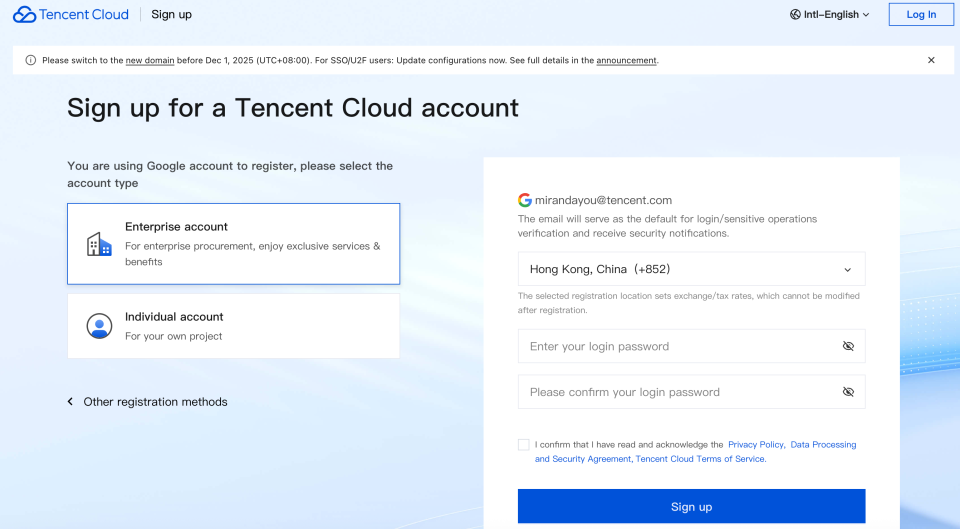Open the Privacy Policy link
The width and height of the screenshot is (960, 529).
pos(756,445)
